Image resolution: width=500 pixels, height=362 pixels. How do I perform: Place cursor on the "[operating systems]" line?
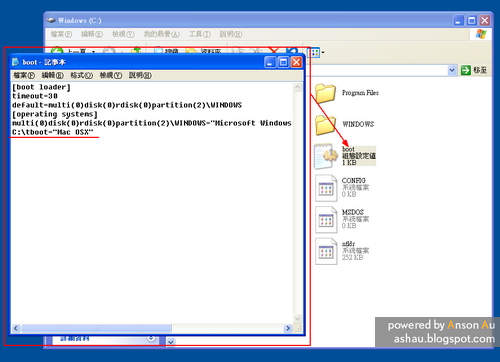tap(55, 114)
